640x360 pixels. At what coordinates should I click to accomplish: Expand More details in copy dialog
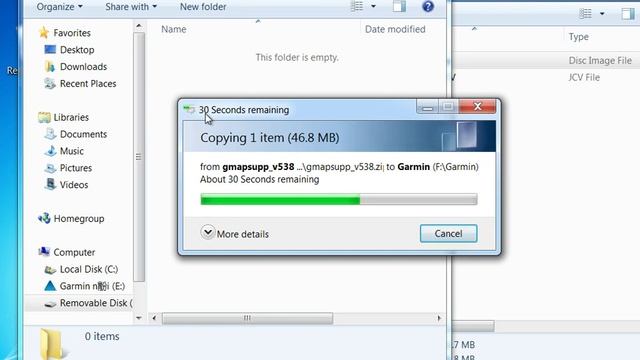(235, 233)
